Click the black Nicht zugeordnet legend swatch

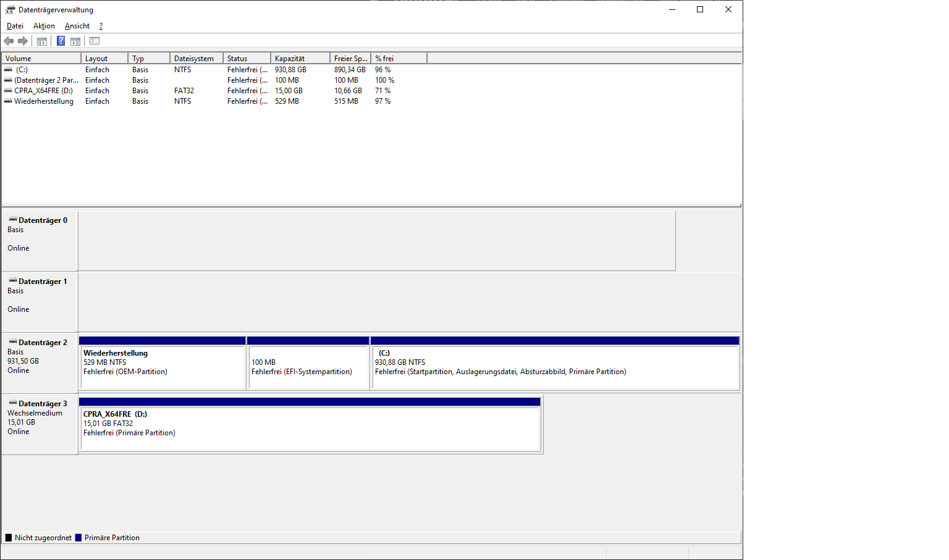(x=9, y=538)
